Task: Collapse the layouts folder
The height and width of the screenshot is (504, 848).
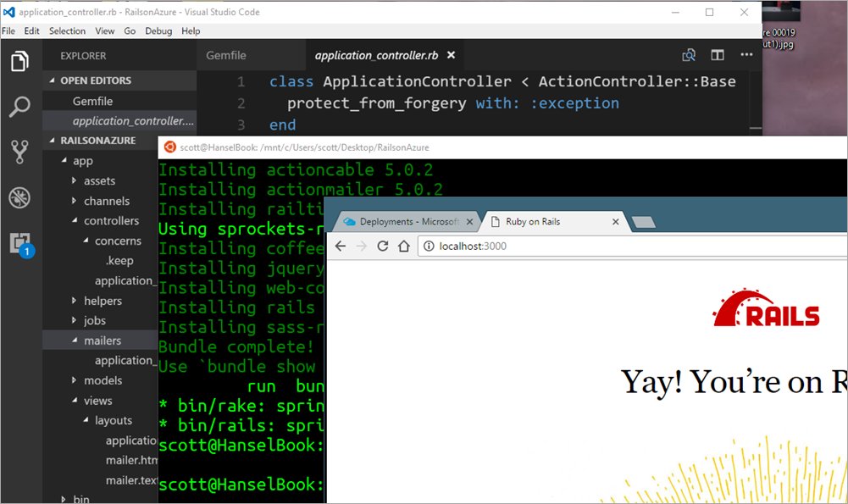Action: (x=86, y=420)
